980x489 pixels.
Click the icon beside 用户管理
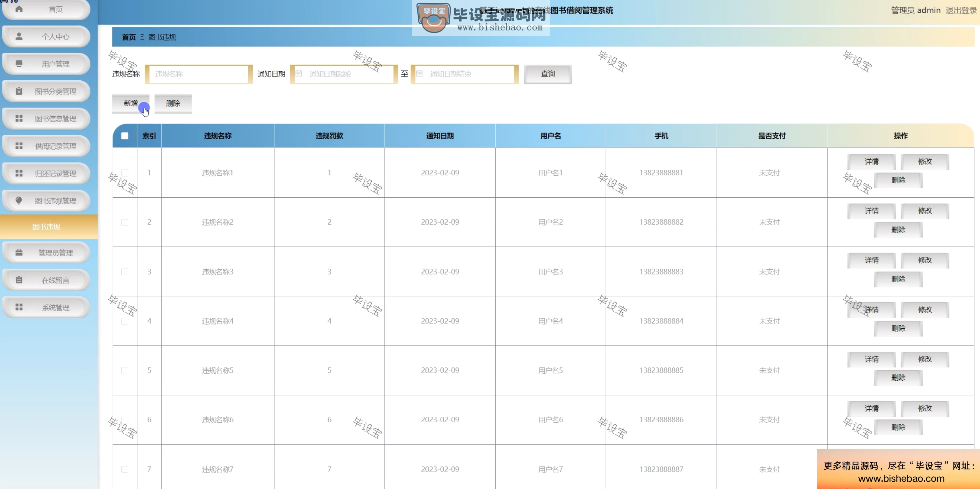point(19,64)
